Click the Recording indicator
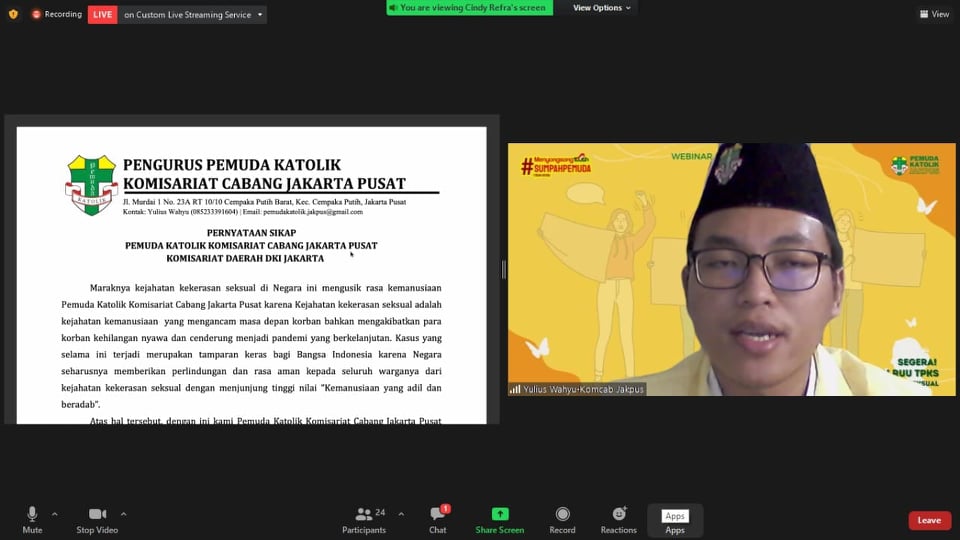This screenshot has height=540, width=960. point(57,14)
